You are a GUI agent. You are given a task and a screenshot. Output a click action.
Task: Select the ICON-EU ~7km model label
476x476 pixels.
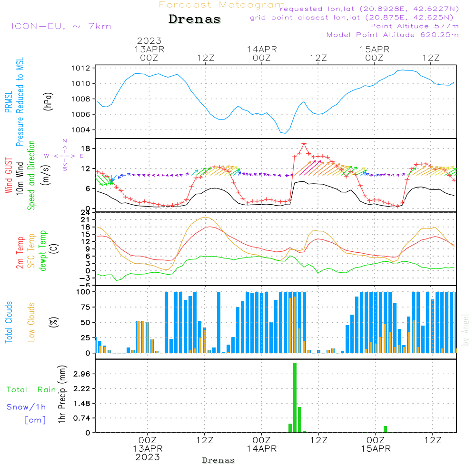pos(61,26)
